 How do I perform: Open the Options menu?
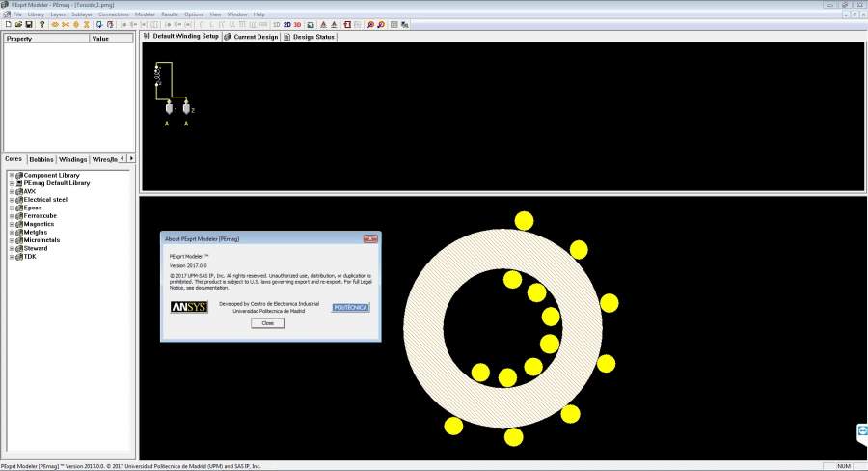click(194, 14)
